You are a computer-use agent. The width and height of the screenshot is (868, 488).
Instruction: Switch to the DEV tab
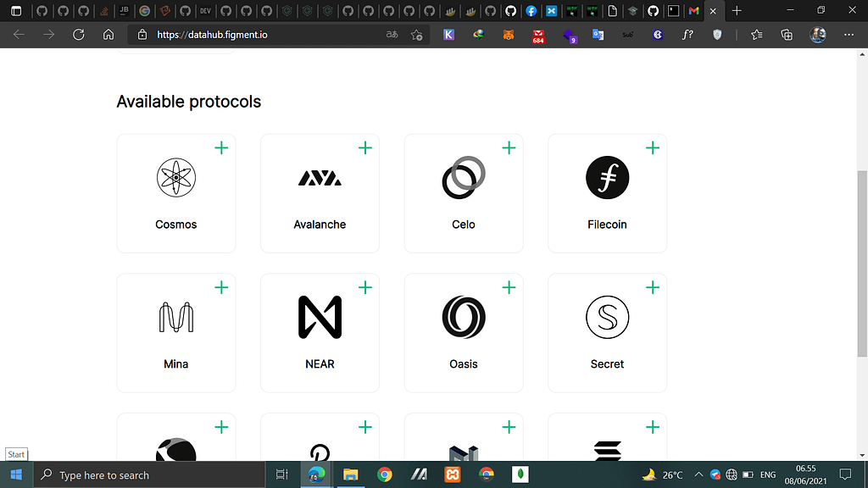(x=205, y=10)
